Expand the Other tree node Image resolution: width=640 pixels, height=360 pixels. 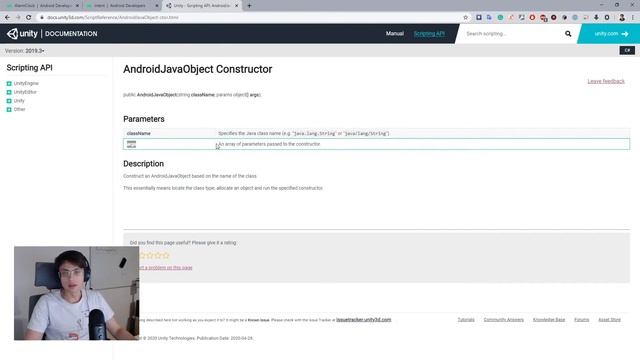[x=9, y=109]
